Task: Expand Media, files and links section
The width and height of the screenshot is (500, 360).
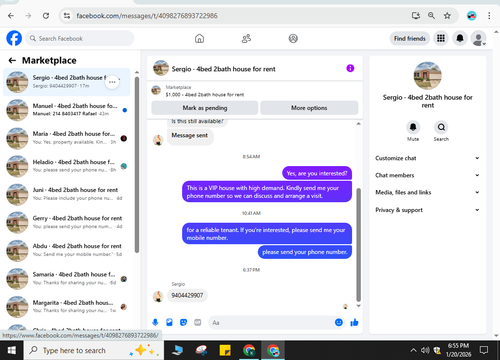Action: point(427,192)
